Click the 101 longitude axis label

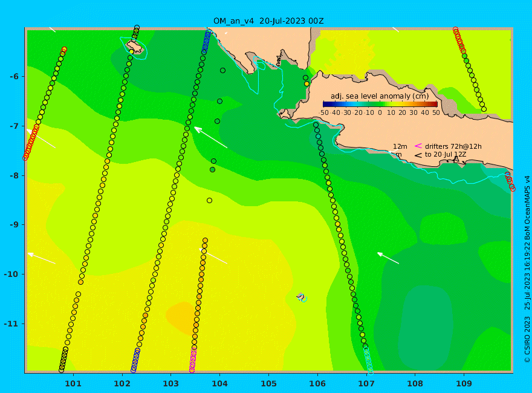(73, 383)
